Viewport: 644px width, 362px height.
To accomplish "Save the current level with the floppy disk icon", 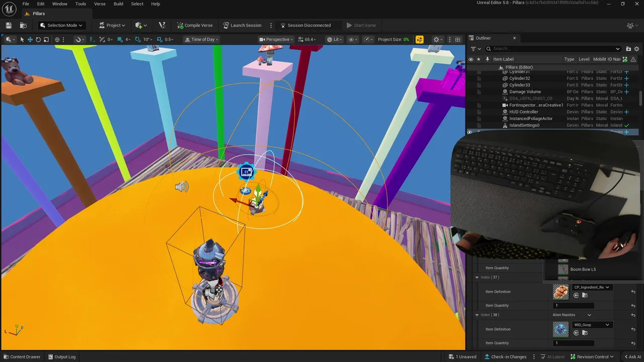I will point(9,25).
